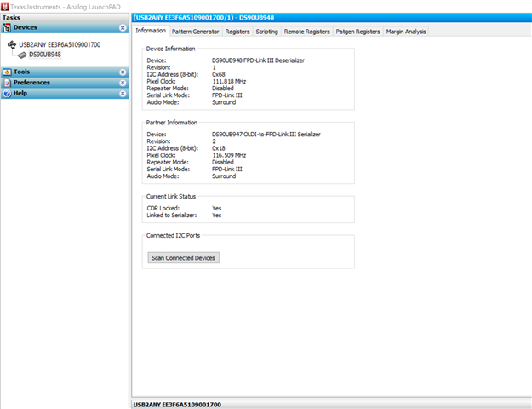
Task: Expand the Preferences section chevron
Action: 123,83
